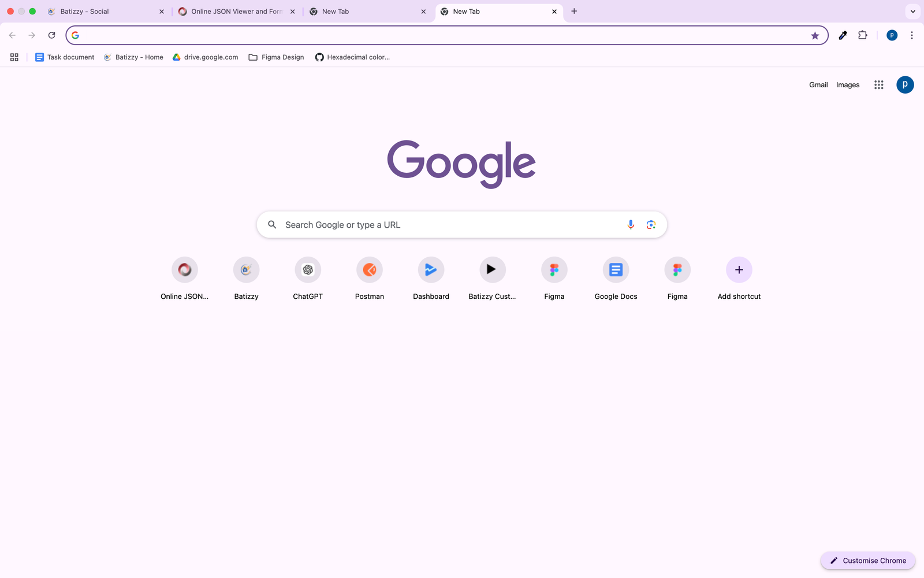The height and width of the screenshot is (578, 924).
Task: Toggle the bookmark star for this page
Action: coord(815,36)
